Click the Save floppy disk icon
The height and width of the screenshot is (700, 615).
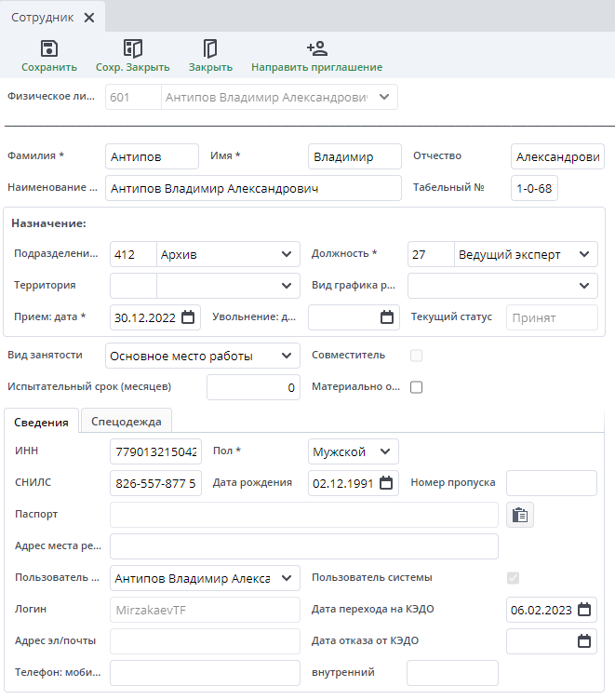point(49,48)
